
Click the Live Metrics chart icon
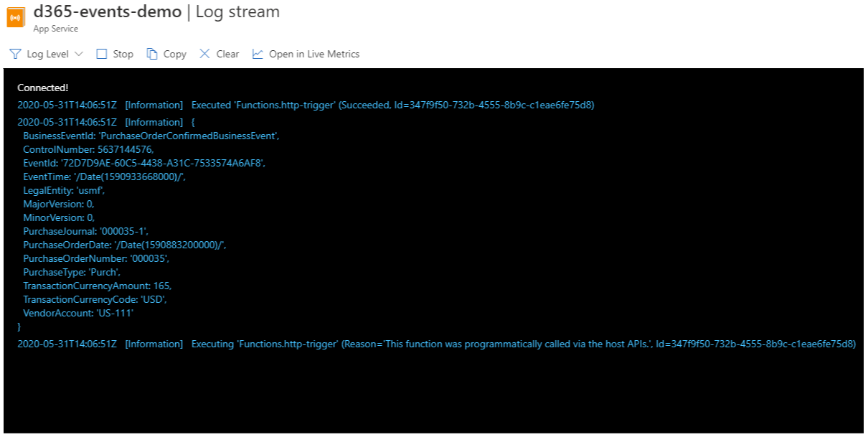[x=258, y=54]
